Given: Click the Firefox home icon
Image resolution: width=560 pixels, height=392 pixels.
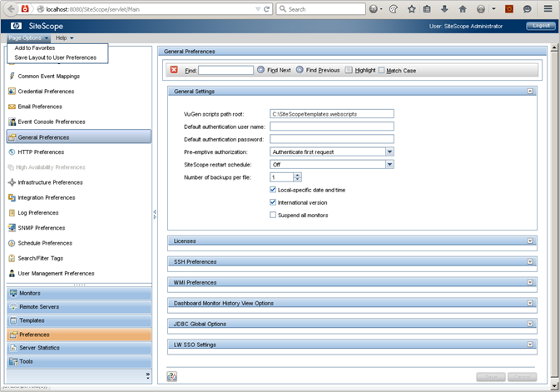Looking at the screenshot, I should tap(463, 9).
